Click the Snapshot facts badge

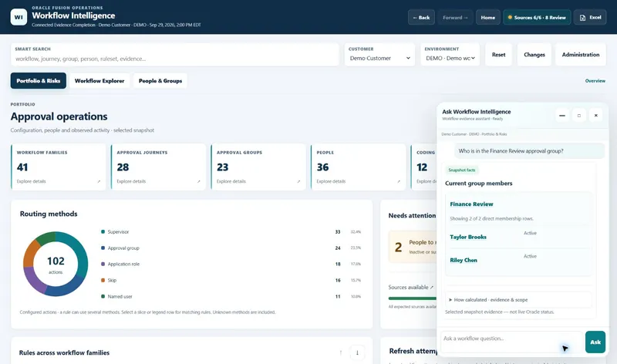(x=461, y=170)
